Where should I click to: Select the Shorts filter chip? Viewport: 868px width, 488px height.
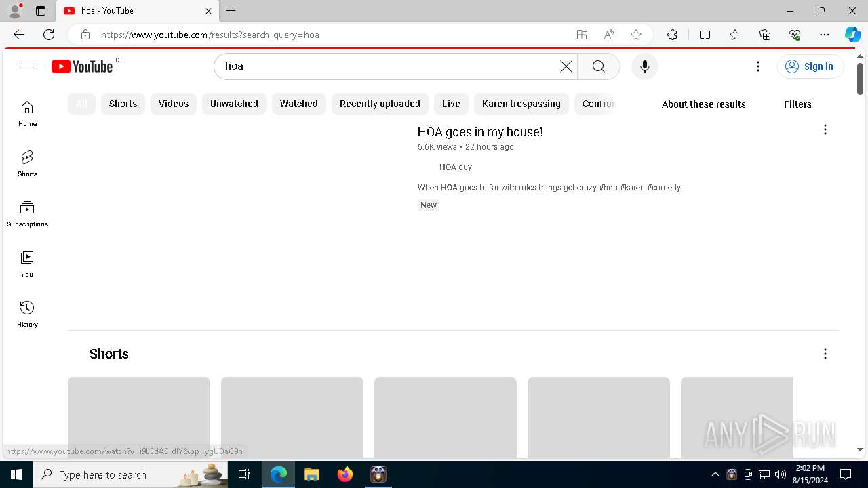click(x=123, y=104)
